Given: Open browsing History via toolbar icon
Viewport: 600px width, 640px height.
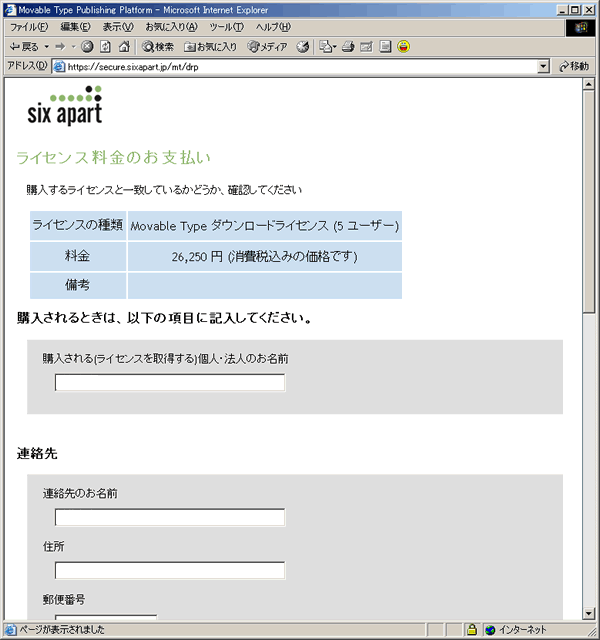Looking at the screenshot, I should pyautogui.click(x=302, y=47).
